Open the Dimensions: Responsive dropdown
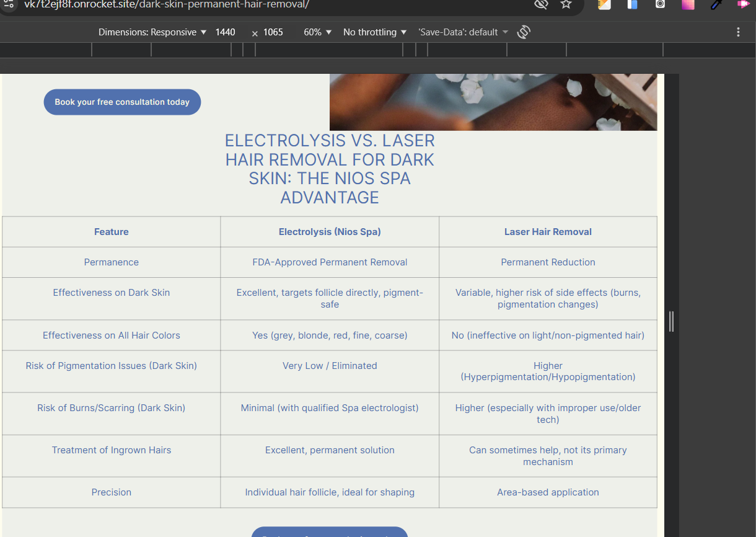The height and width of the screenshot is (537, 756). 152,32
